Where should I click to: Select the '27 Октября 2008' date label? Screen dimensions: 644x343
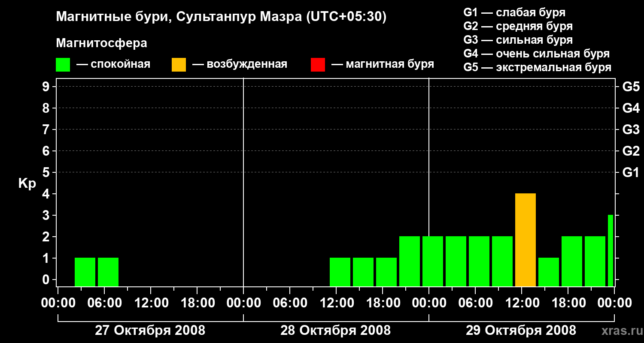pos(150,331)
